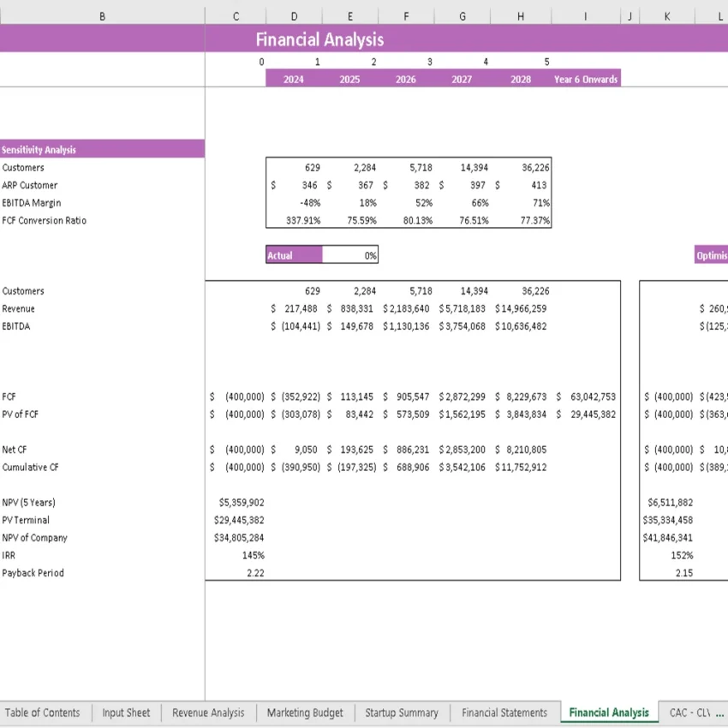The width and height of the screenshot is (728, 728).
Task: Select column header H
Action: point(520,15)
